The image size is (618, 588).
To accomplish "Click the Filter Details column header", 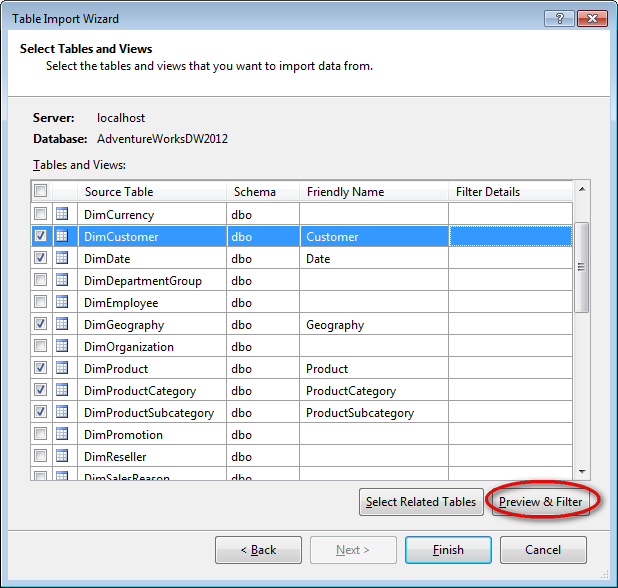I will point(510,192).
